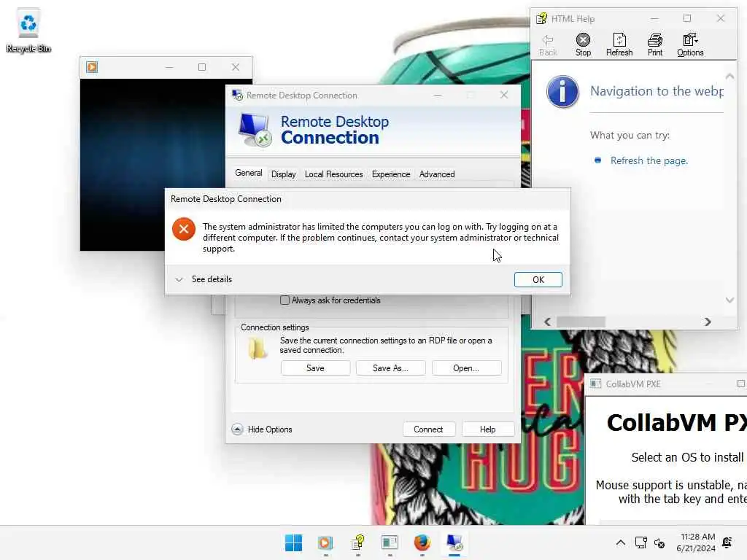Click the Remote Desktop taskbar icon
747x560 pixels.
pyautogui.click(x=454, y=542)
